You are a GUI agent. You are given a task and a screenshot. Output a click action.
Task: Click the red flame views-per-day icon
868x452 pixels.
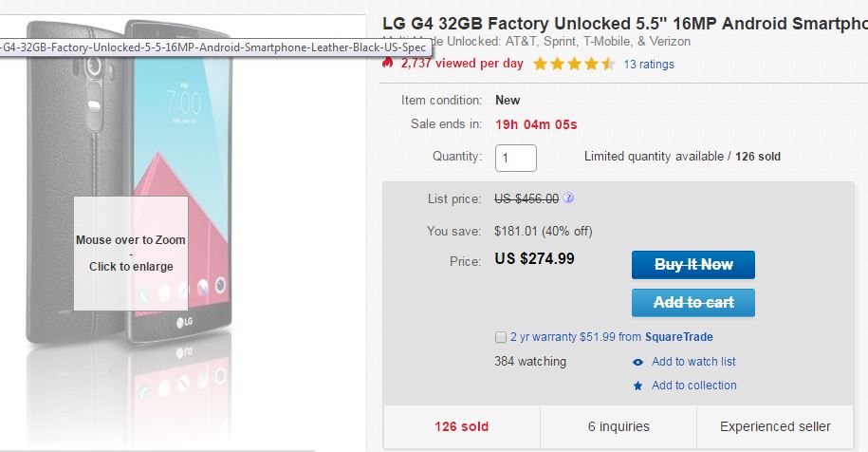(387, 64)
